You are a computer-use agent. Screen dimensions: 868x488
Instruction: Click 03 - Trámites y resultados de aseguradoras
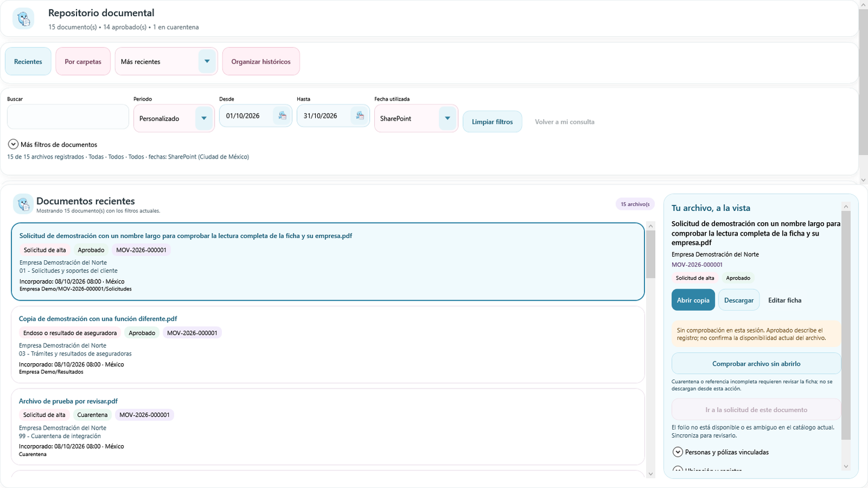pos(75,354)
